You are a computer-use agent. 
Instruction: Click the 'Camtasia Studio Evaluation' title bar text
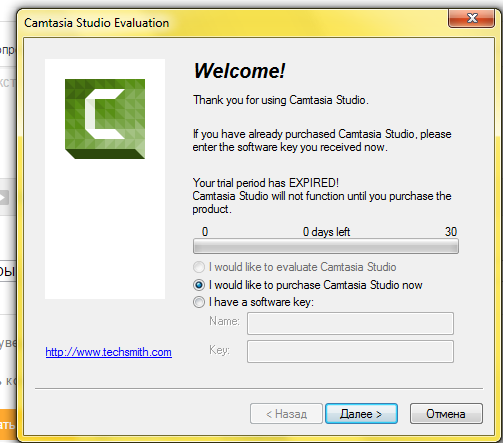pyautogui.click(x=97, y=23)
